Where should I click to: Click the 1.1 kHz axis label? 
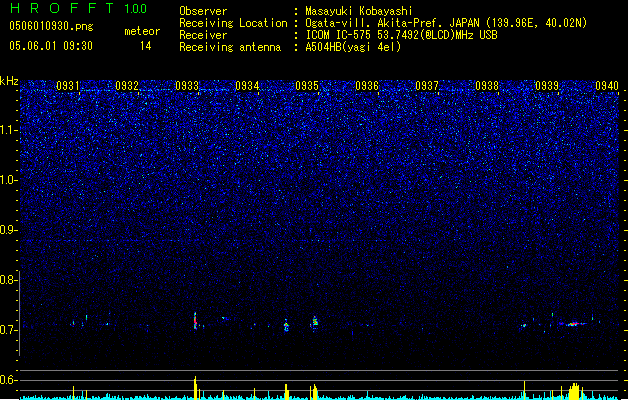tap(8, 130)
